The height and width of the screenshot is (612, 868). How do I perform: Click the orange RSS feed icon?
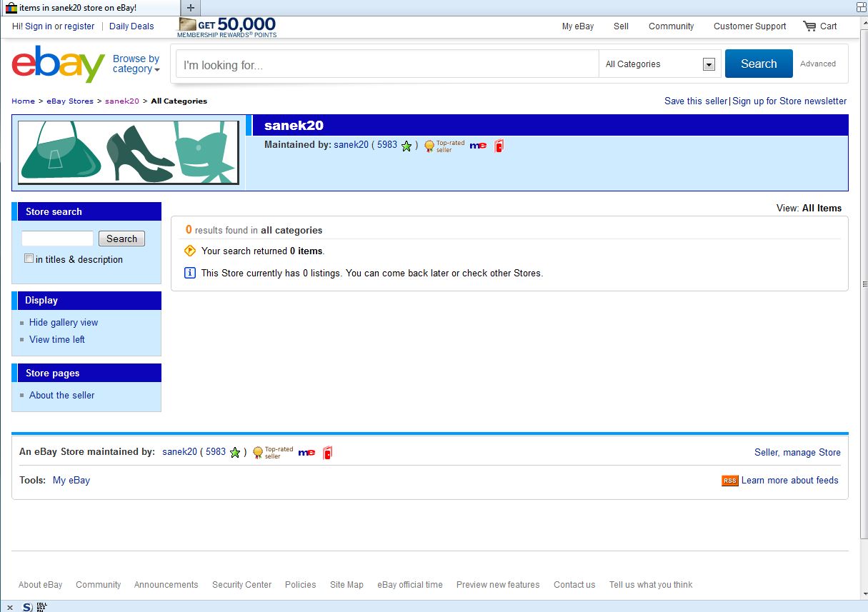pos(729,481)
